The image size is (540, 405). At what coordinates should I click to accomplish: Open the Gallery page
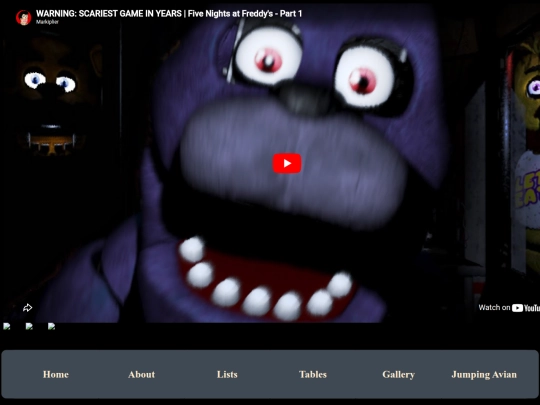(x=398, y=374)
